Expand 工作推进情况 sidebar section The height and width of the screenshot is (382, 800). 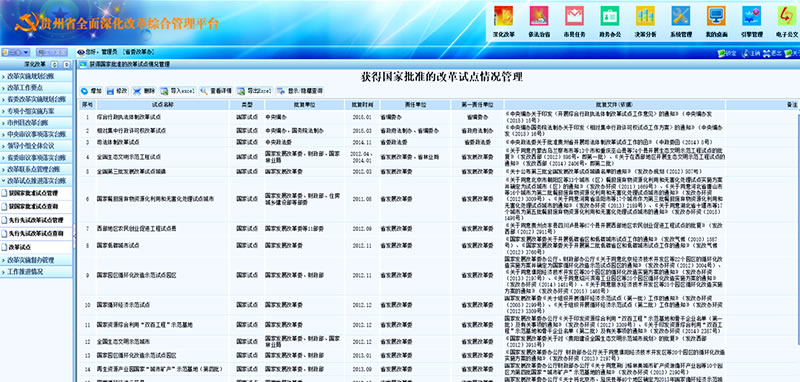pos(36,272)
